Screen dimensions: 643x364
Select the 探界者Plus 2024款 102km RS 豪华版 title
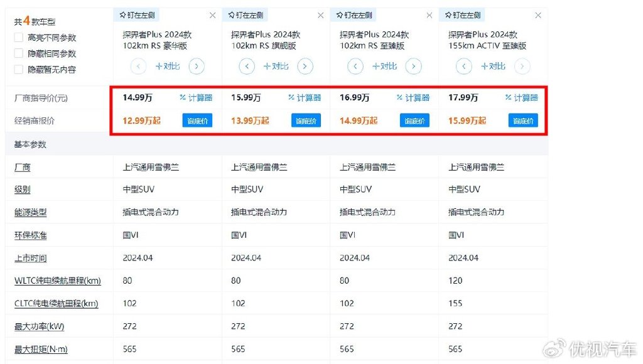158,40
